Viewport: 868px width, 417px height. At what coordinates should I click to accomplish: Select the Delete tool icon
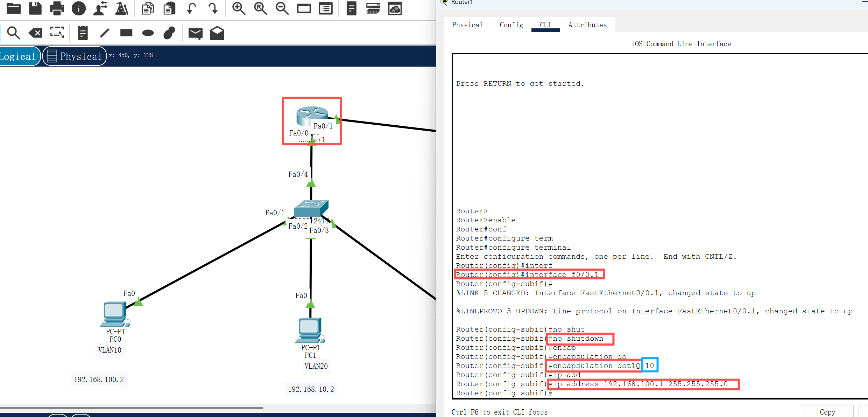tap(35, 33)
